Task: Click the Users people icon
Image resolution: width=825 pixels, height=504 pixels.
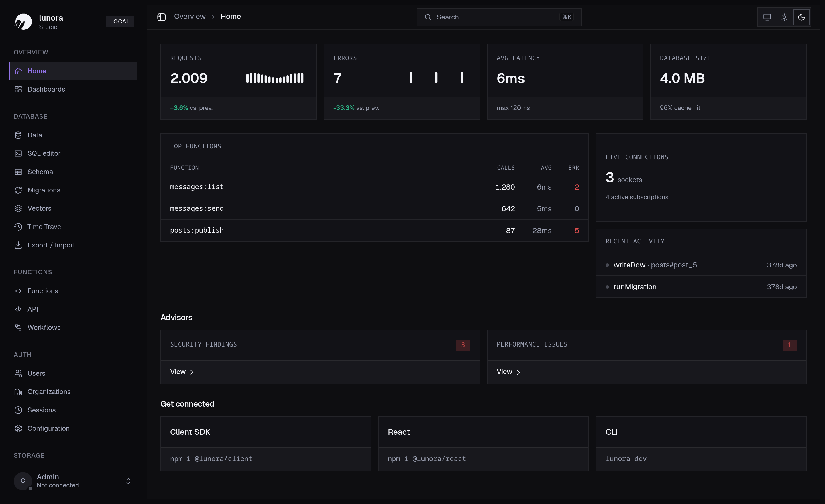Action: 18,373
